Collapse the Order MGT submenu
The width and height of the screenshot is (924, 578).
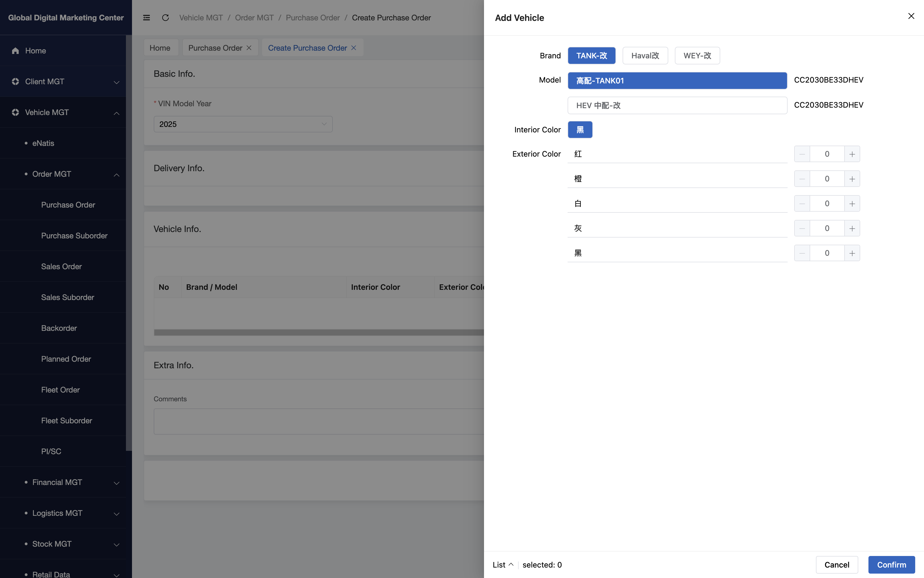[x=116, y=175]
